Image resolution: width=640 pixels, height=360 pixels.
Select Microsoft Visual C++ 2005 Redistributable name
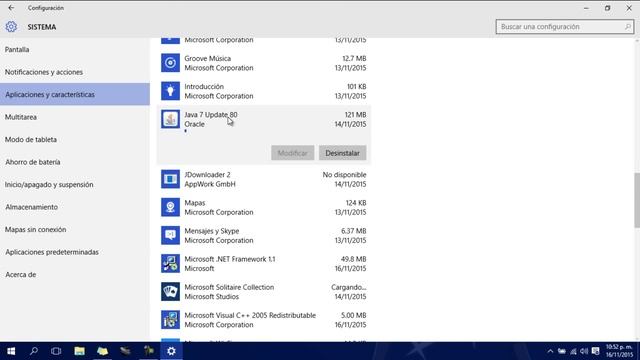[250, 316]
